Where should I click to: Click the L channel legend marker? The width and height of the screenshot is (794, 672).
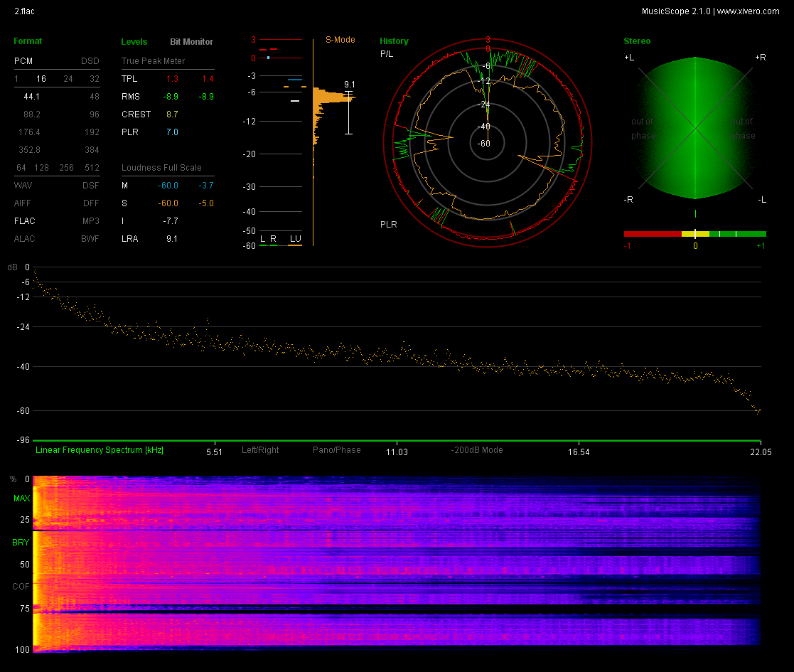tap(262, 239)
